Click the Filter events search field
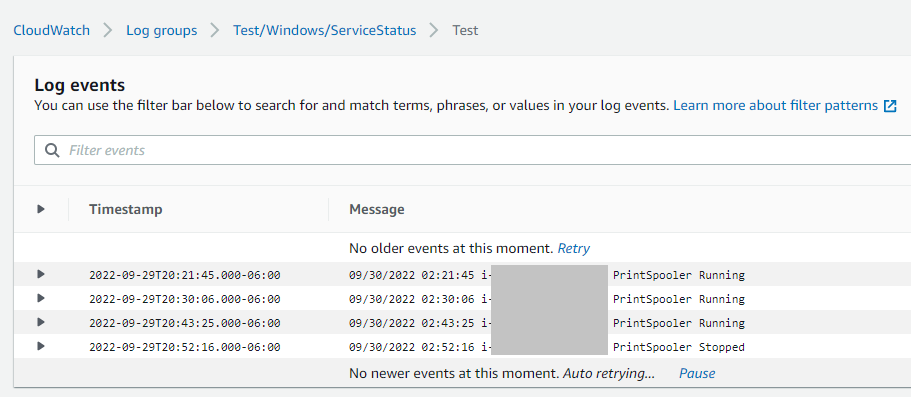911x397 pixels. (x=472, y=151)
